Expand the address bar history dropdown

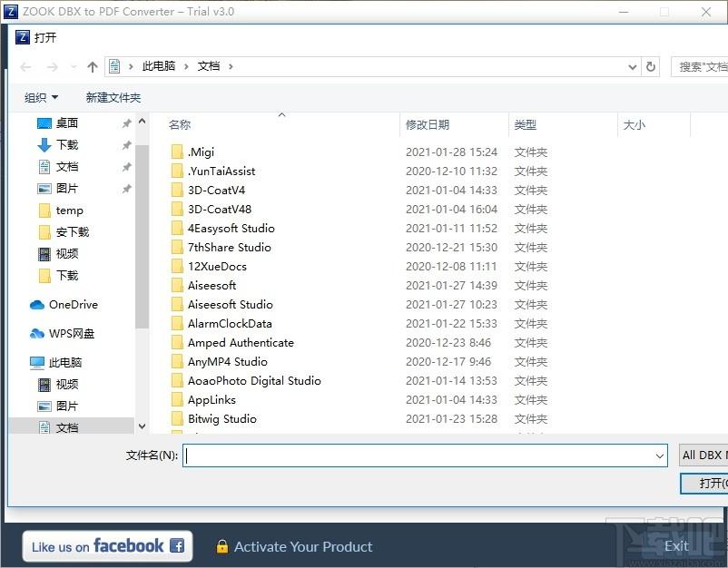[x=632, y=67]
